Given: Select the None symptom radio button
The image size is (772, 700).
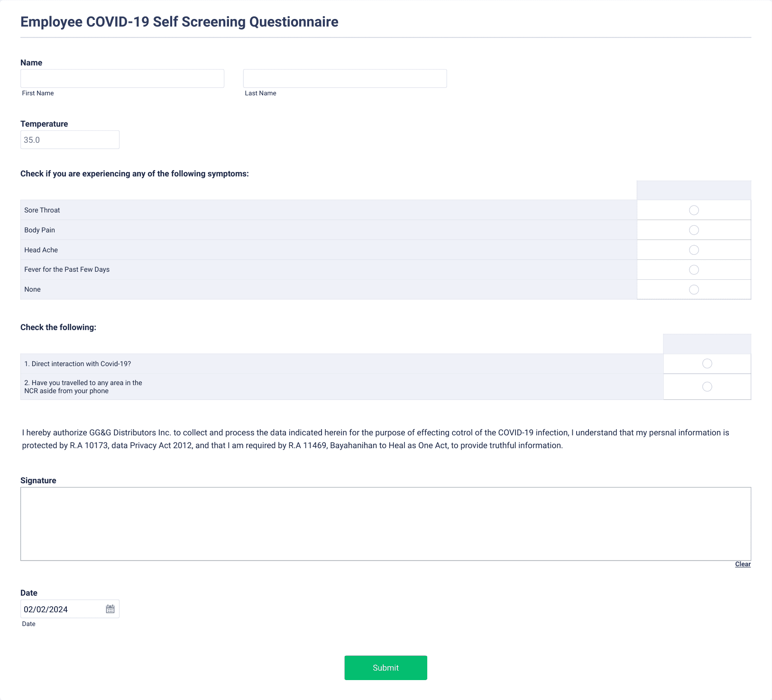Looking at the screenshot, I should 694,290.
